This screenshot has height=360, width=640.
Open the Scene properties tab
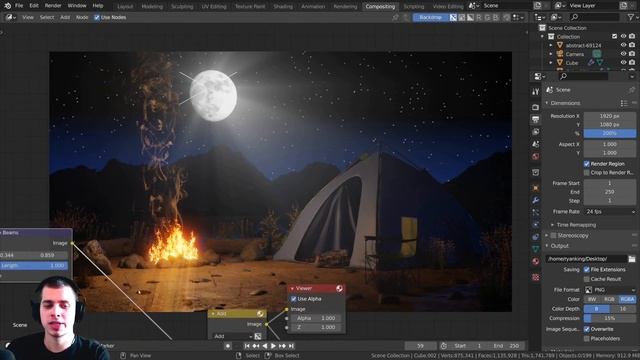click(536, 144)
